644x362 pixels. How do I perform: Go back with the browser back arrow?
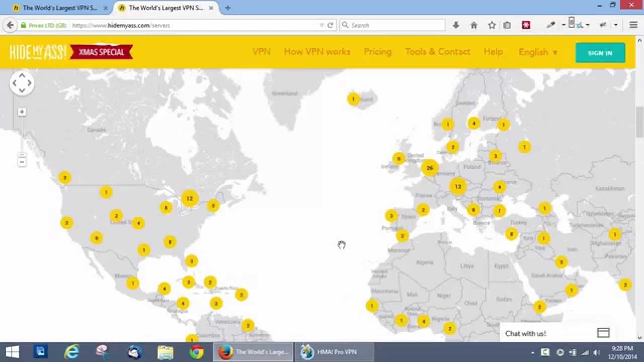point(10,25)
